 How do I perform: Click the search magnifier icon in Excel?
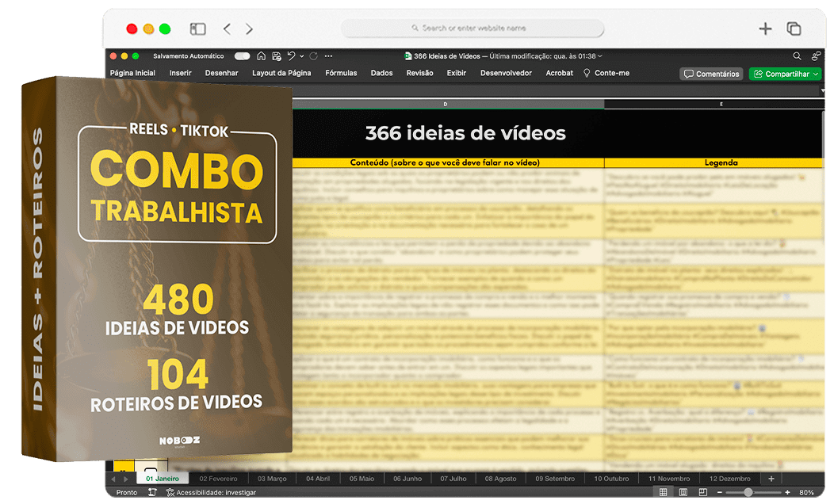pyautogui.click(x=798, y=56)
